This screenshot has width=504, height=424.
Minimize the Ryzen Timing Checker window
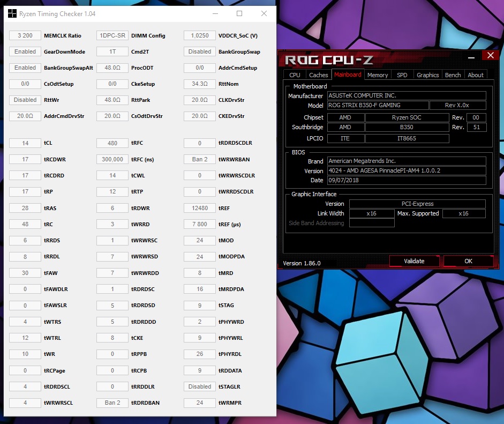coord(215,13)
